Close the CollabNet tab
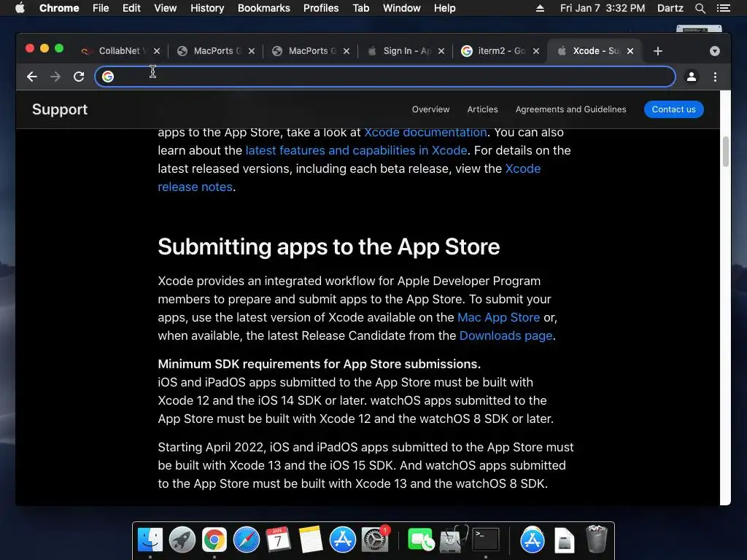This screenshot has width=747, height=560. [x=157, y=51]
